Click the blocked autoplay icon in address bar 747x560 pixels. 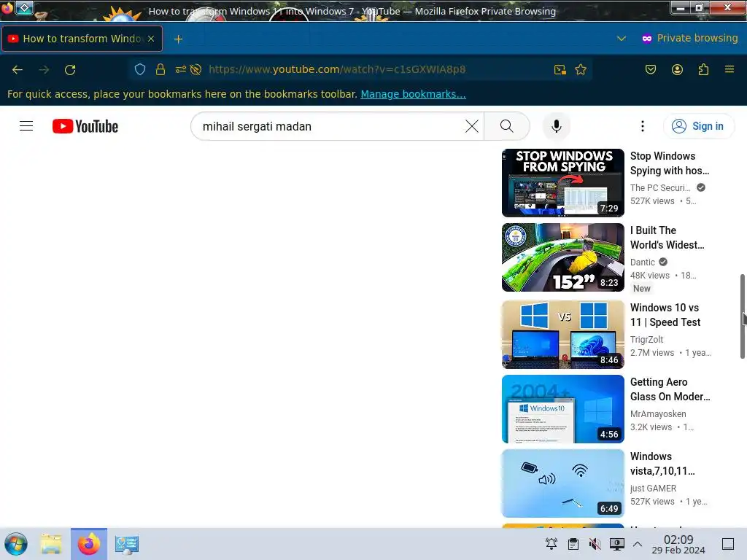(x=196, y=69)
